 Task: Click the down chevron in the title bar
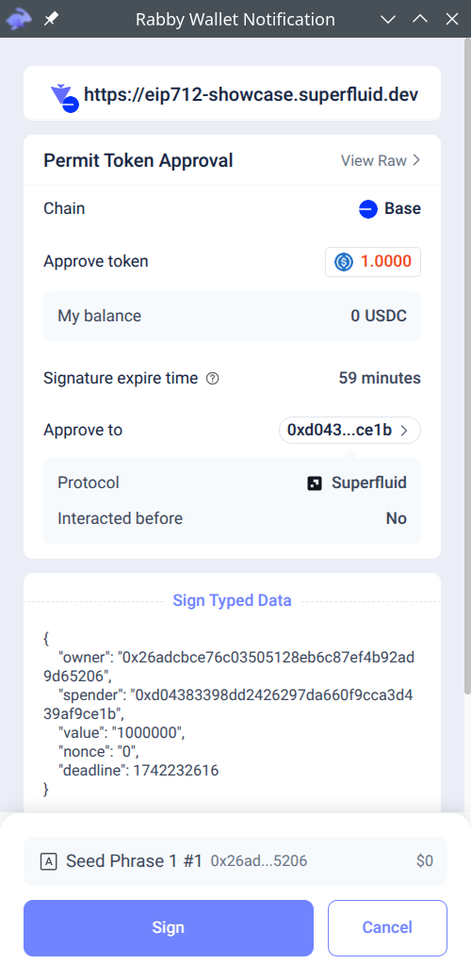388,20
